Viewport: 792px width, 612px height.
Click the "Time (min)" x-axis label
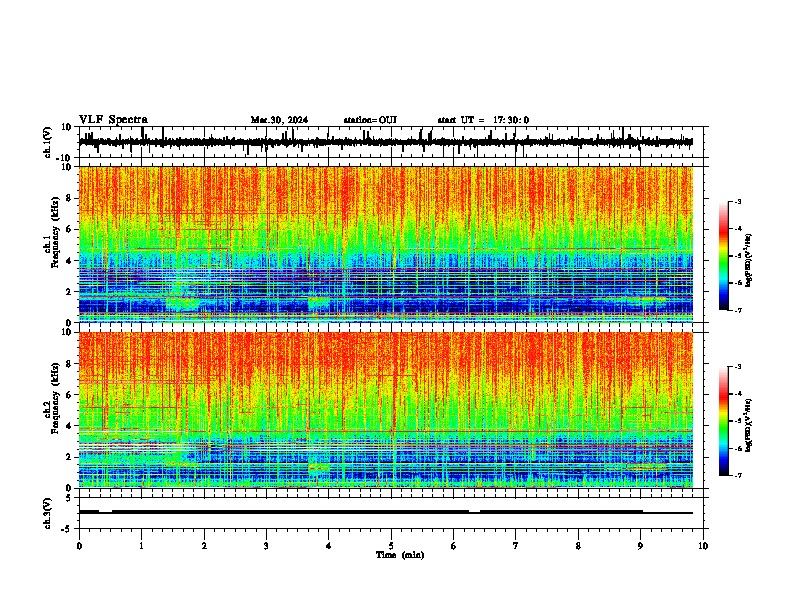(x=400, y=555)
